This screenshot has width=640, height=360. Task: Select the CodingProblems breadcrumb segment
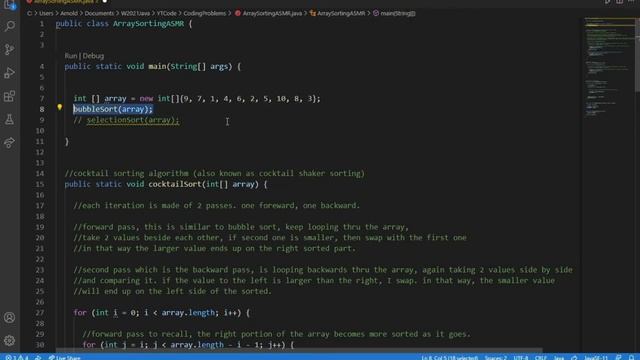pyautogui.click(x=204, y=13)
